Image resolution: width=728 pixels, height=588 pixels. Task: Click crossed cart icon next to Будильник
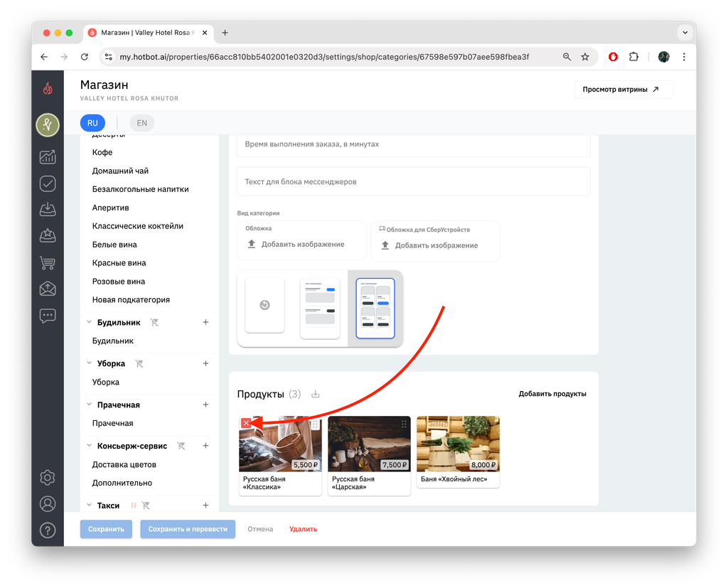click(x=154, y=322)
